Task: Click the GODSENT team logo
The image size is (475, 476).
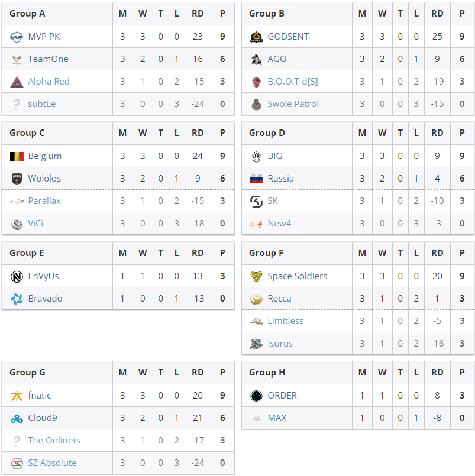Action: [x=256, y=37]
